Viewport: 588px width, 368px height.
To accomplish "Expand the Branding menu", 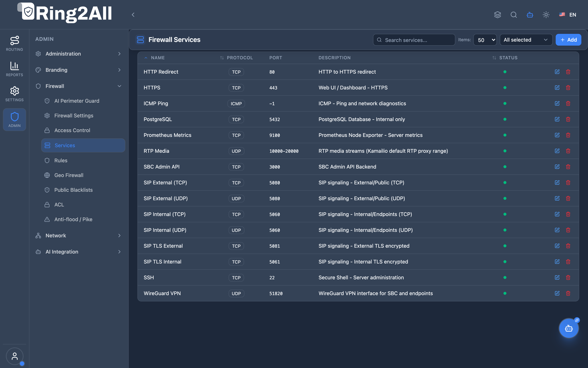I will coord(78,70).
